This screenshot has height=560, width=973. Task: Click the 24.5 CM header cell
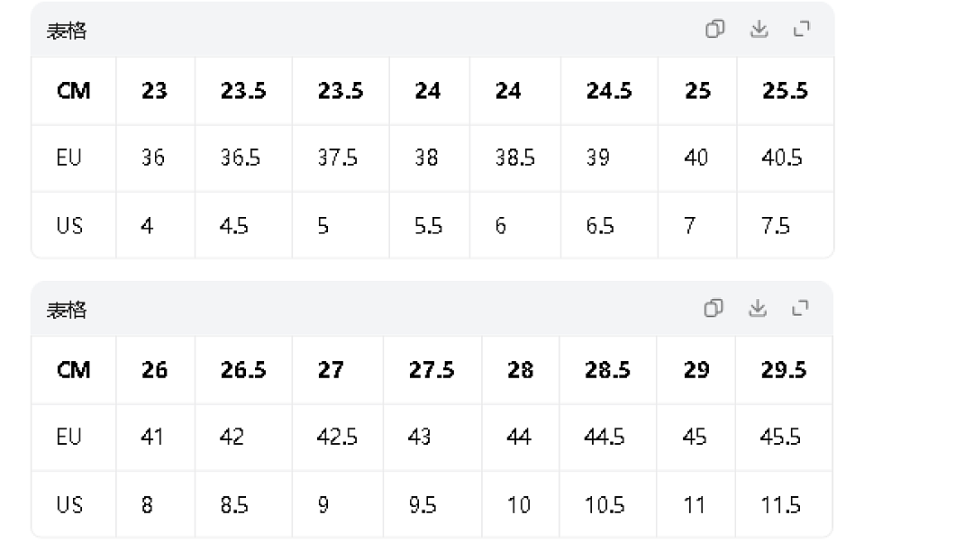click(x=609, y=91)
